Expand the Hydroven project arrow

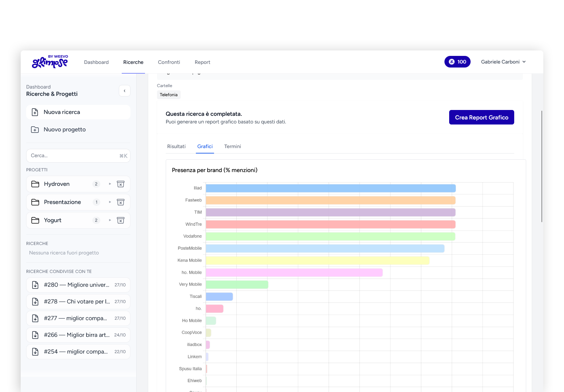point(110,184)
